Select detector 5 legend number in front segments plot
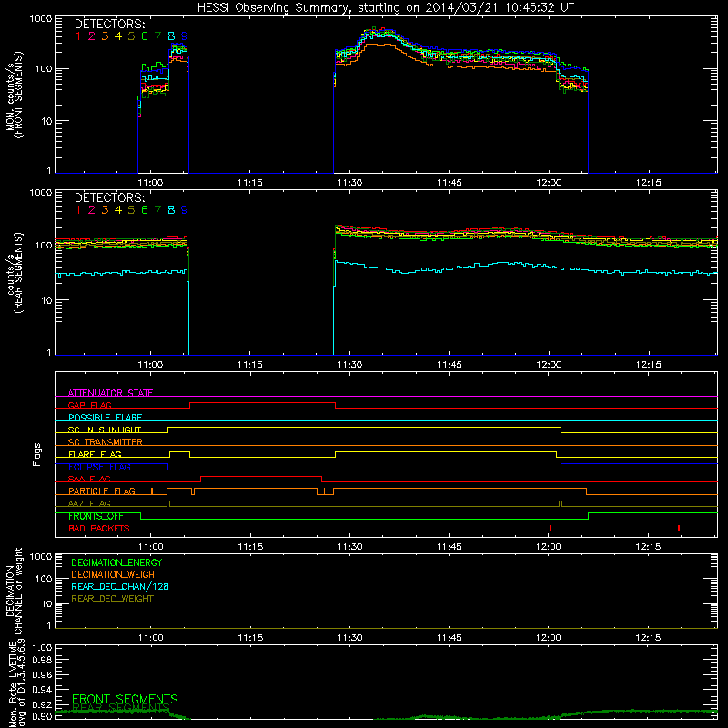 coord(131,36)
